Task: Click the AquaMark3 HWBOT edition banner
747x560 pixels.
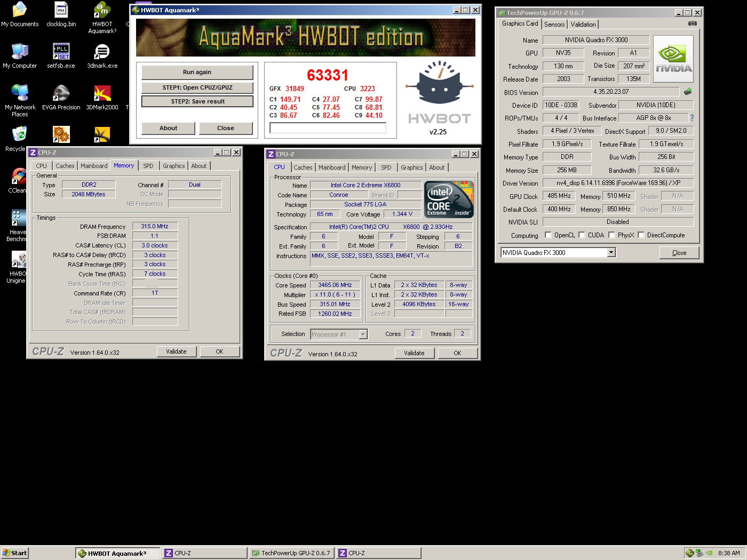Action: tap(306, 37)
